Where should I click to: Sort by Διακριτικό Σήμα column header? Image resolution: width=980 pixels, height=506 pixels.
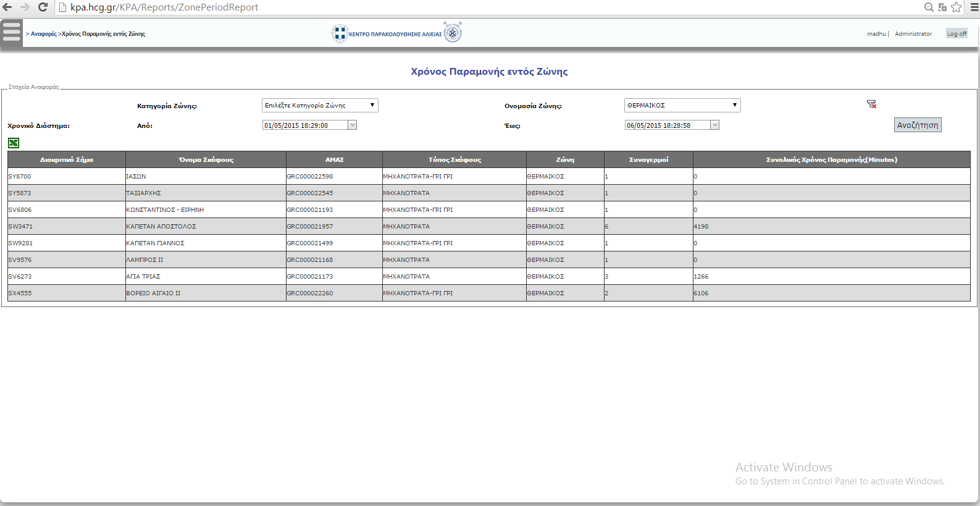[67, 159]
